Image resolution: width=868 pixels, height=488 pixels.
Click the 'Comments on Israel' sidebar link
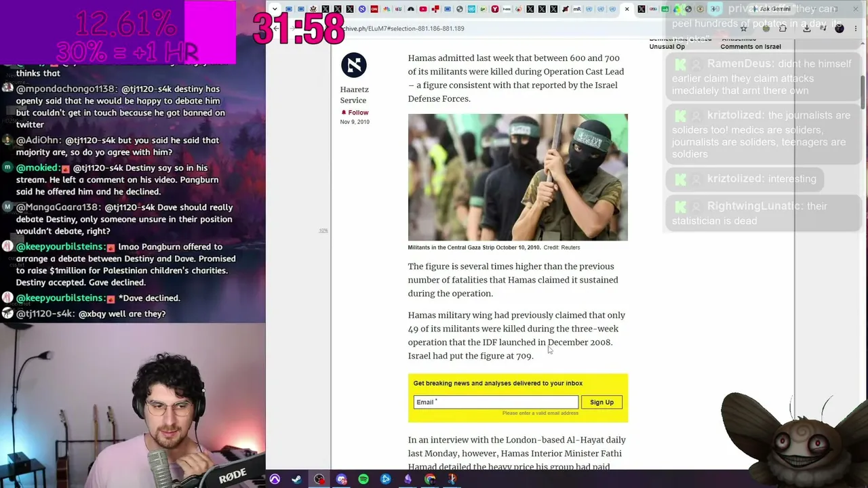751,46
